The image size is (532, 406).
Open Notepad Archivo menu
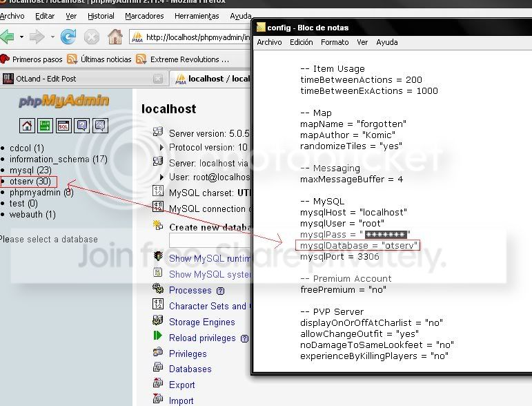(x=269, y=42)
